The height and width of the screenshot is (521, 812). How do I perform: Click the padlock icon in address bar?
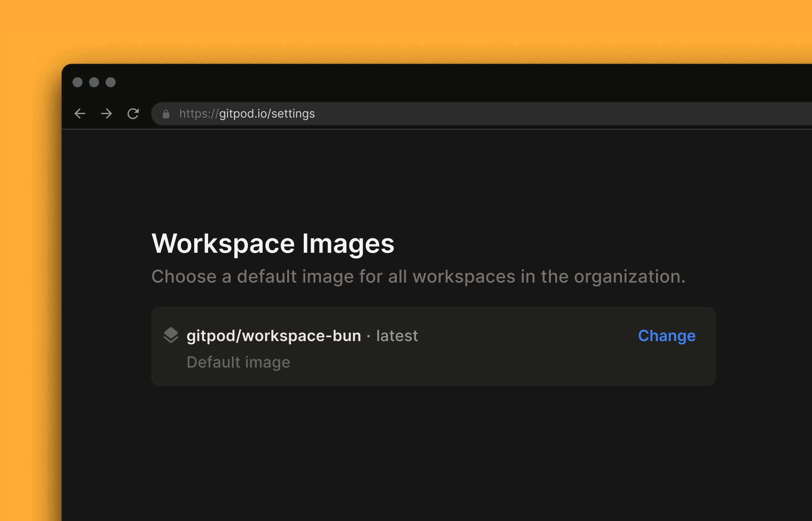click(166, 114)
